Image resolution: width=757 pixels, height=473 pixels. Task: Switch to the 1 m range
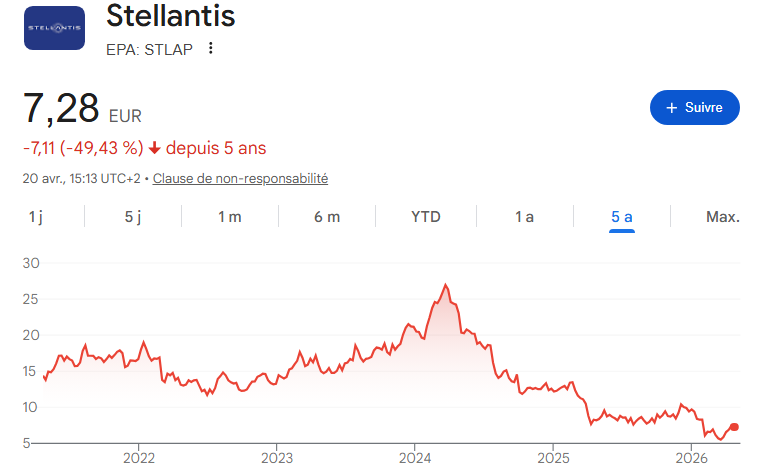point(230,217)
